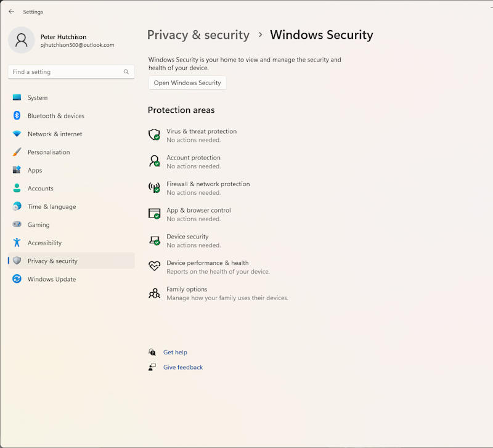Select Bluetooth & devices in sidebar
Viewport: 493px width, 448px height.
(55, 116)
